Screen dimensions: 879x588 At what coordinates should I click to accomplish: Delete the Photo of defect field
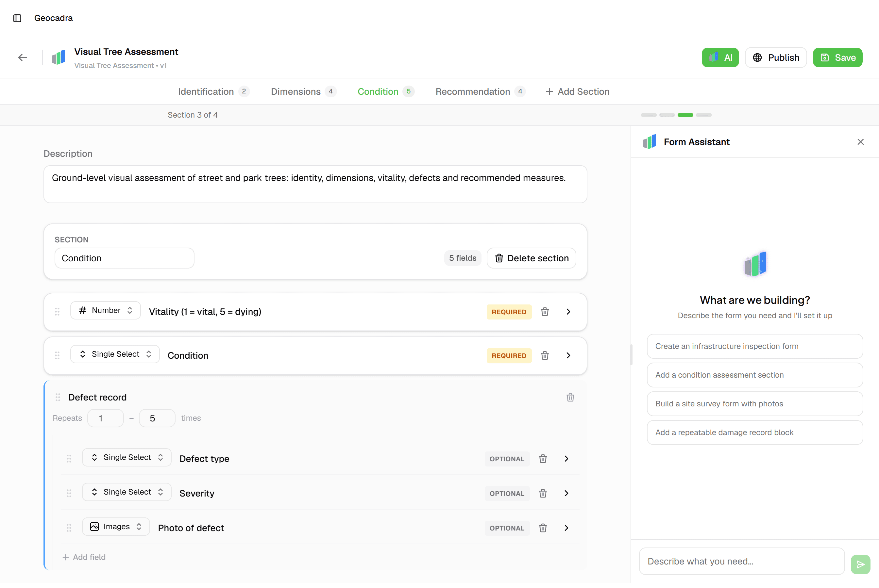(x=543, y=528)
